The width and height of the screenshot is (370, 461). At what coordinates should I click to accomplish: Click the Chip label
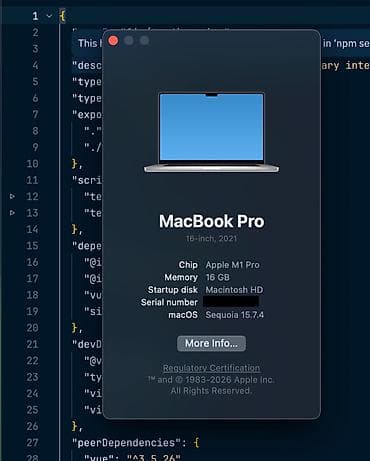pos(188,265)
